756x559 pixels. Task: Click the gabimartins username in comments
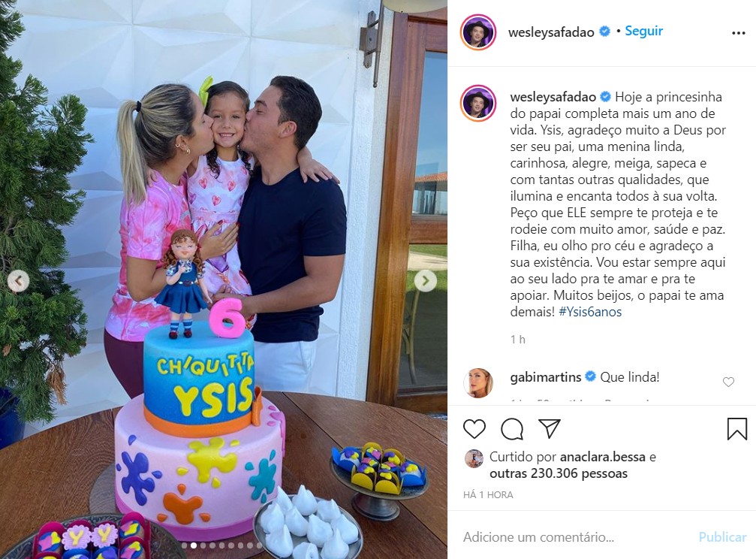click(546, 377)
